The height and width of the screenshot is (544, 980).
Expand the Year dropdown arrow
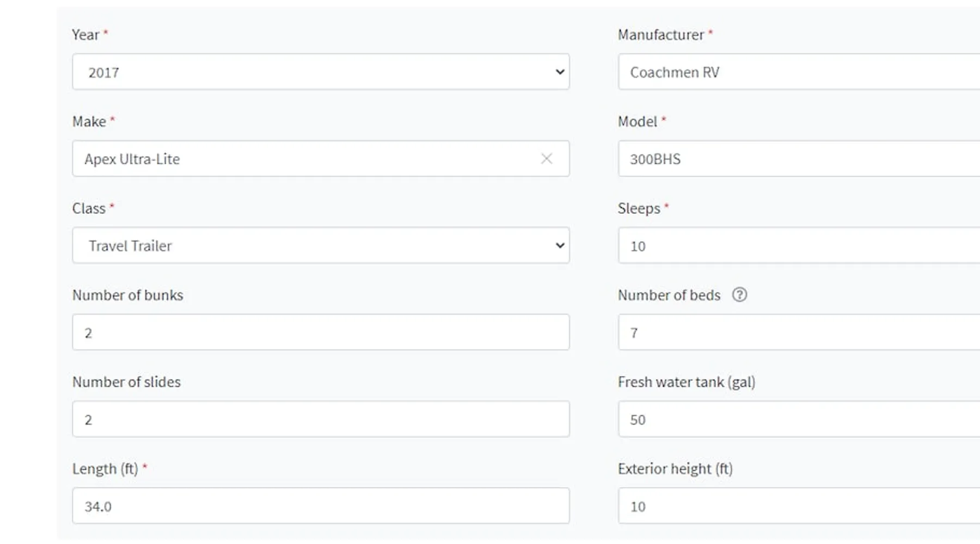point(560,72)
